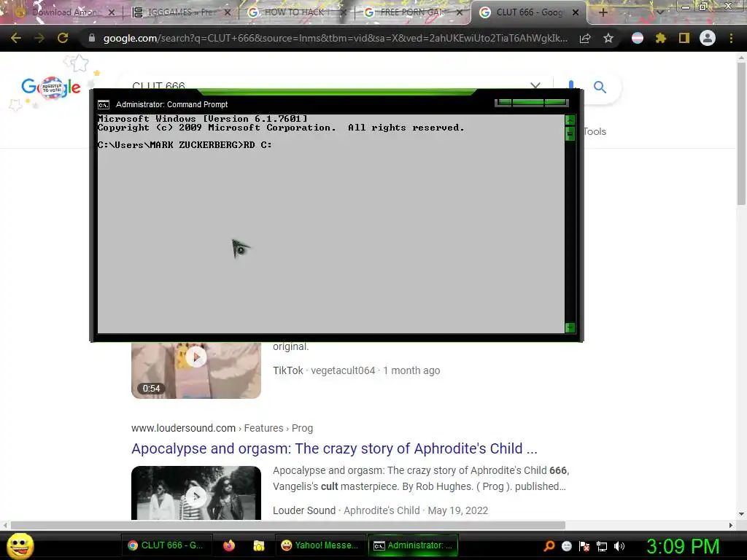Open Yahoo! Messenger from taskbar
Viewport: 747px width, 560px height.
tap(320, 545)
